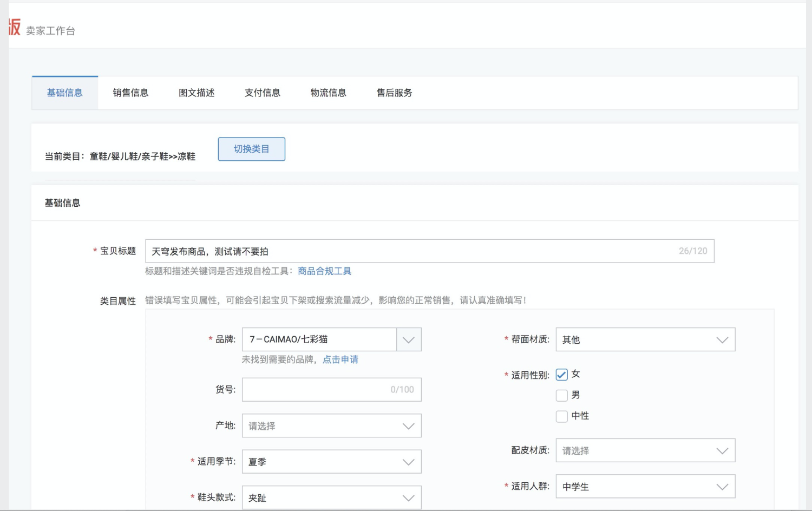Screen dimensions: 812x511
Task: Open the 配皮材质 dropdown
Action: pyautogui.click(x=722, y=450)
